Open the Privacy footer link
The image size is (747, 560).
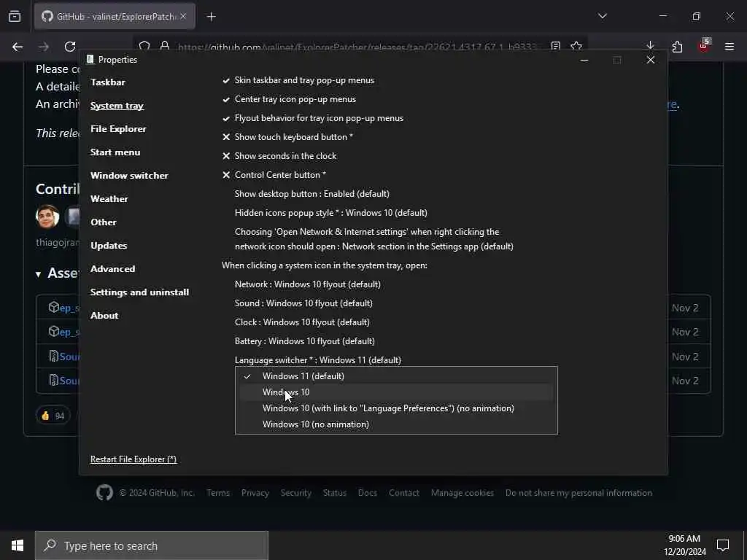(255, 493)
